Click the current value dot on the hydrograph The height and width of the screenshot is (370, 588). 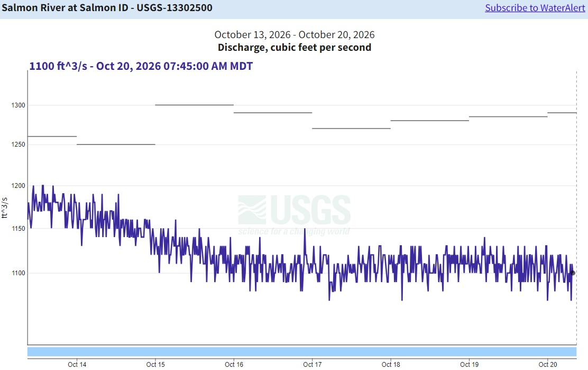[573, 273]
